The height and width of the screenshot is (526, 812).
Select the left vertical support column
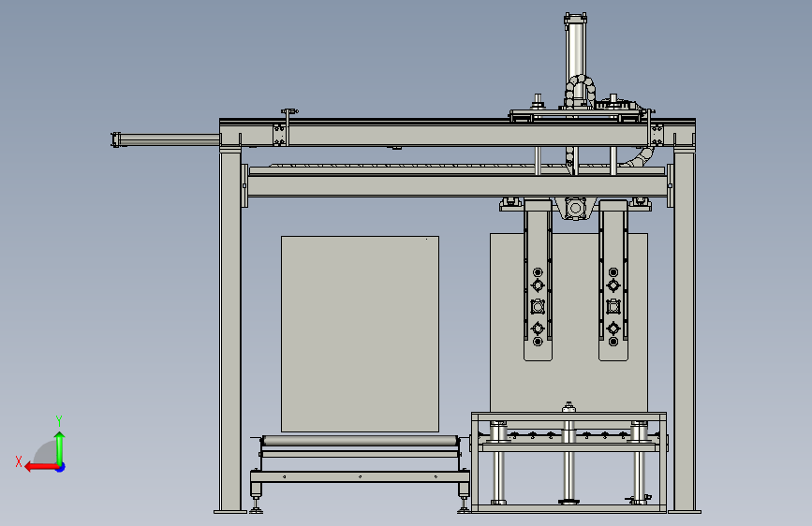point(230,331)
